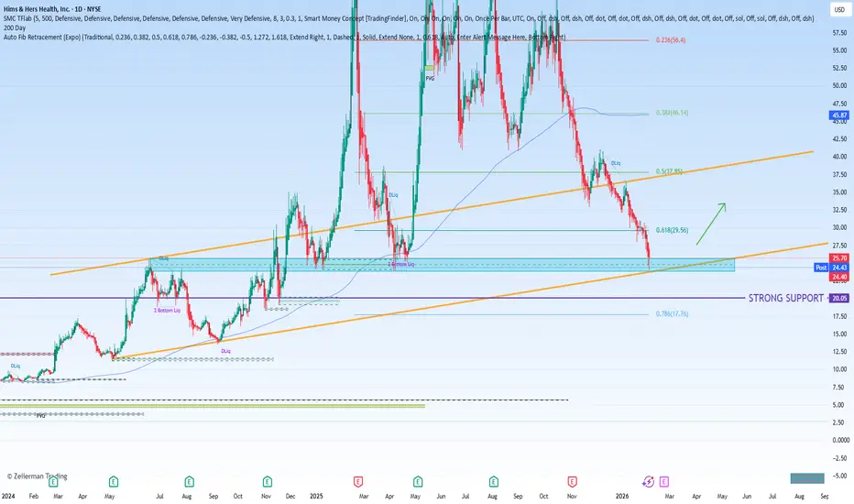Select the 200 Day indicator legend

point(15,27)
